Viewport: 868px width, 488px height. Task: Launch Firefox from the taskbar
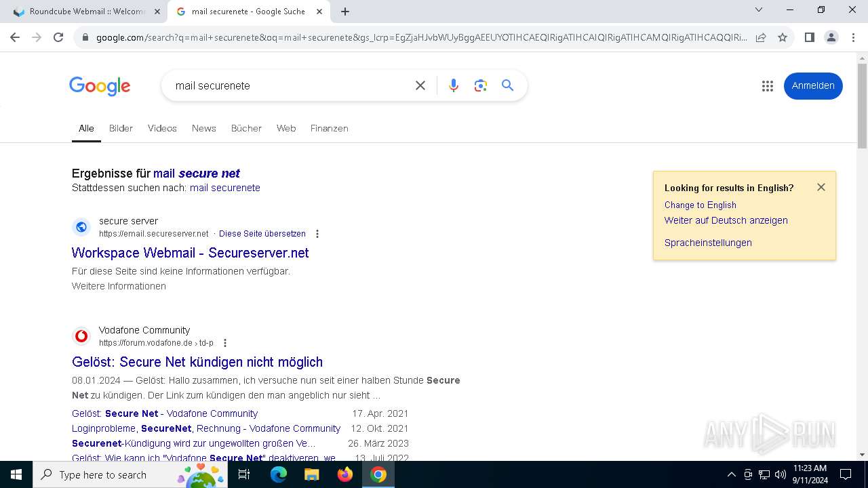point(345,474)
